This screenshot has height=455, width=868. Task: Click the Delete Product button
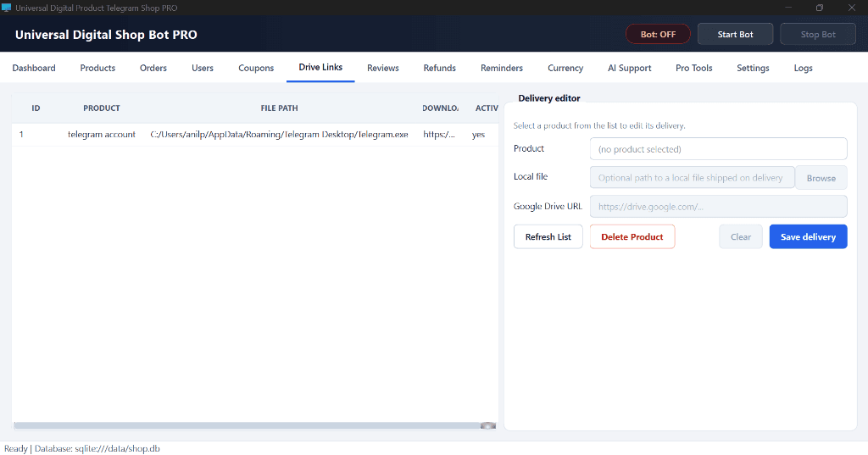pos(632,237)
